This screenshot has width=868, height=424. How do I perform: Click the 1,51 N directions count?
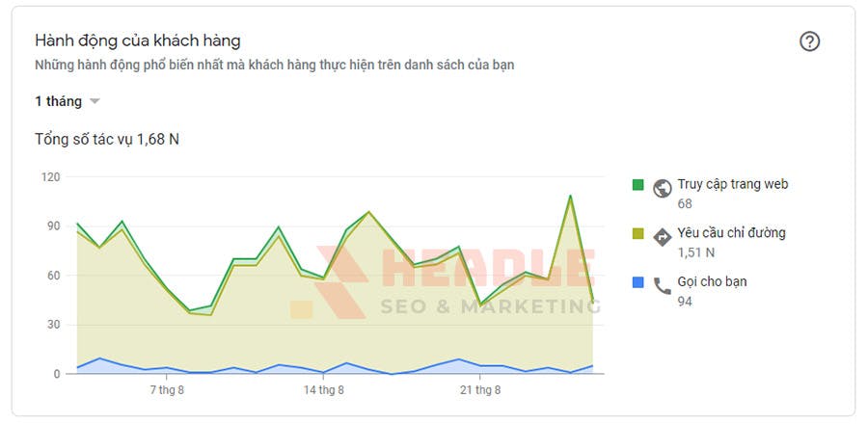tap(695, 252)
